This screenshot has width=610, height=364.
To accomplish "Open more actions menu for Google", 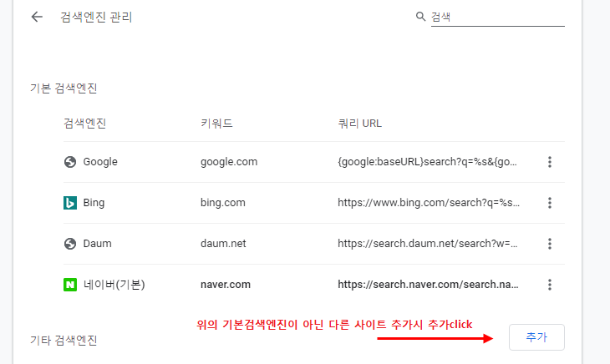I will (550, 162).
